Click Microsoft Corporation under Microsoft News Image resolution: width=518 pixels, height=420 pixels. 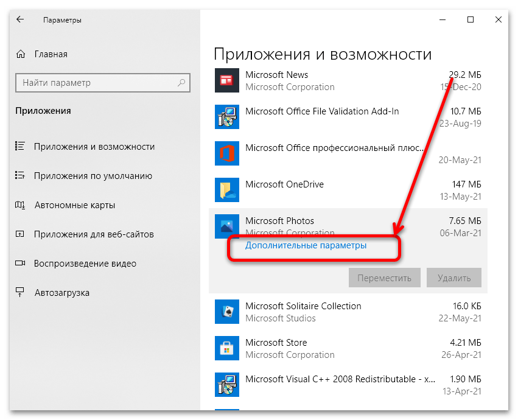[290, 87]
